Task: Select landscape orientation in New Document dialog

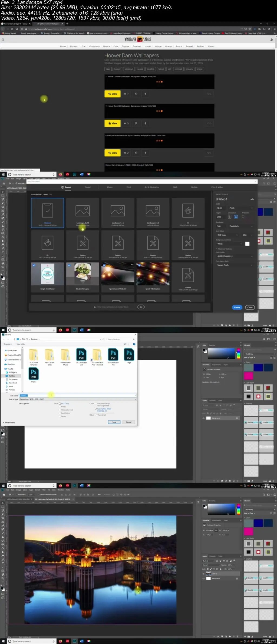Action: tap(236, 217)
